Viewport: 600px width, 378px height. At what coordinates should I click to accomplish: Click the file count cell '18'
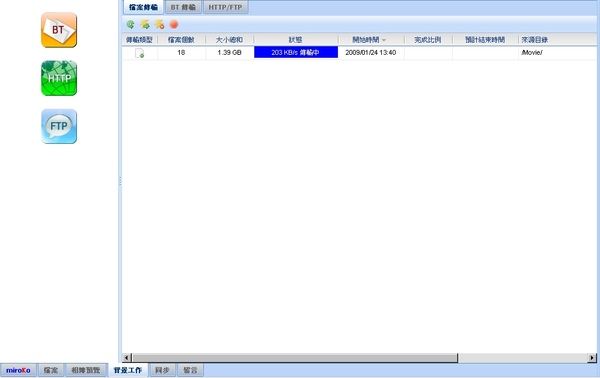pos(181,52)
